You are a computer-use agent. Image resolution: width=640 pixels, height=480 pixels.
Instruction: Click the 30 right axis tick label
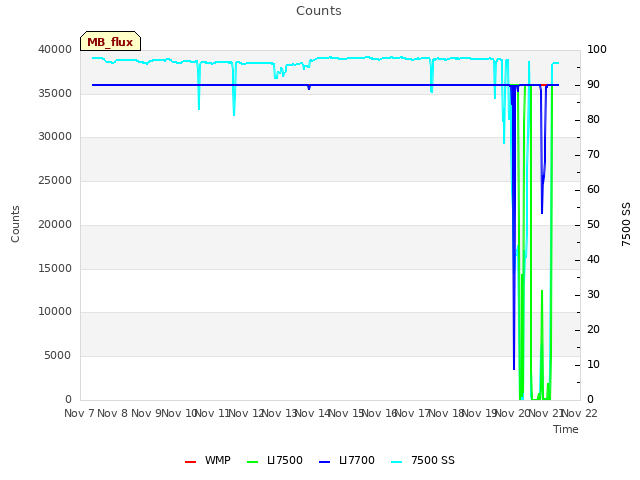click(593, 295)
